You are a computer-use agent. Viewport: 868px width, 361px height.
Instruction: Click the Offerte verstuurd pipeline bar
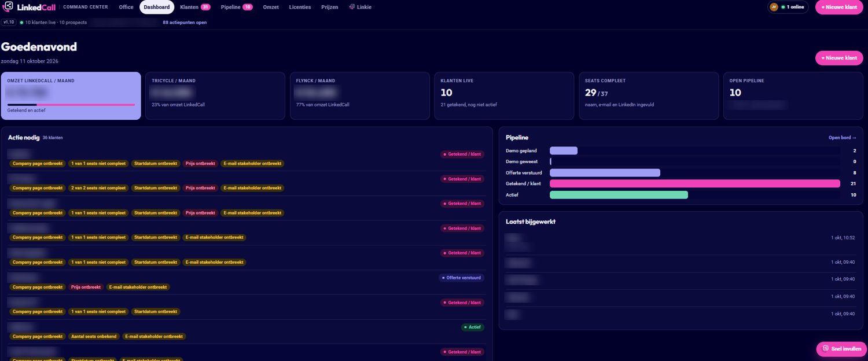coord(605,172)
